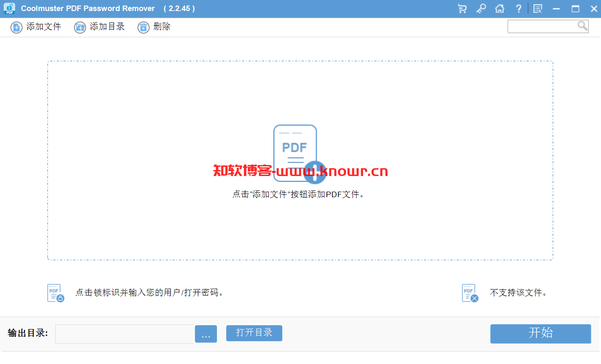Maximize the Coolmuster window
The height and width of the screenshot is (364, 601).
(x=575, y=9)
